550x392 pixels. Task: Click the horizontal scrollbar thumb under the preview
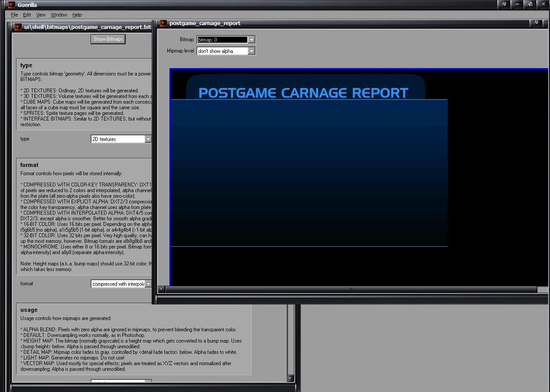pyautogui.click(x=351, y=289)
